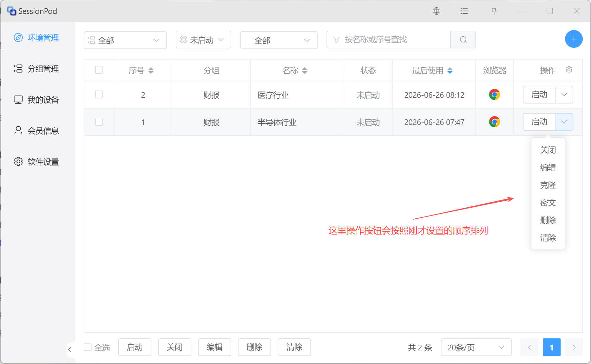Open the group filter dropdown showing 全部
This screenshot has width=591, height=364.
125,40
